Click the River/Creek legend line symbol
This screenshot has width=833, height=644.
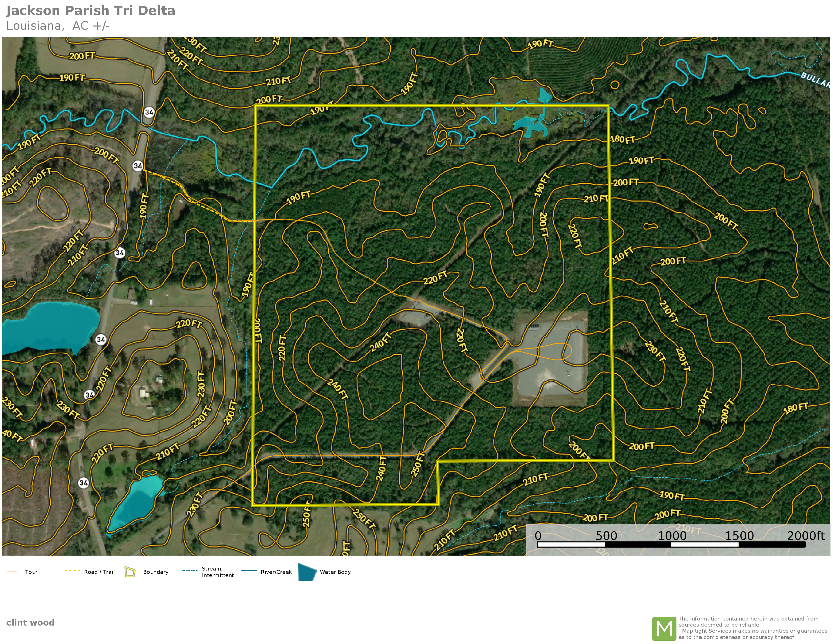tap(249, 571)
